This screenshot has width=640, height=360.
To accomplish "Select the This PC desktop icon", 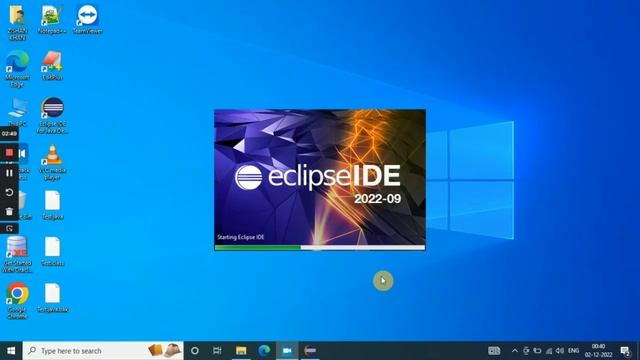I will pyautogui.click(x=17, y=112).
